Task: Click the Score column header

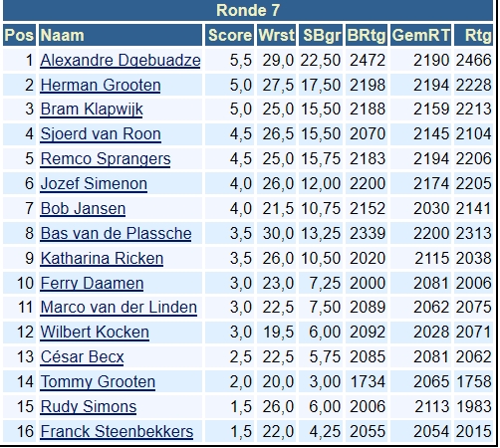Action: point(230,35)
